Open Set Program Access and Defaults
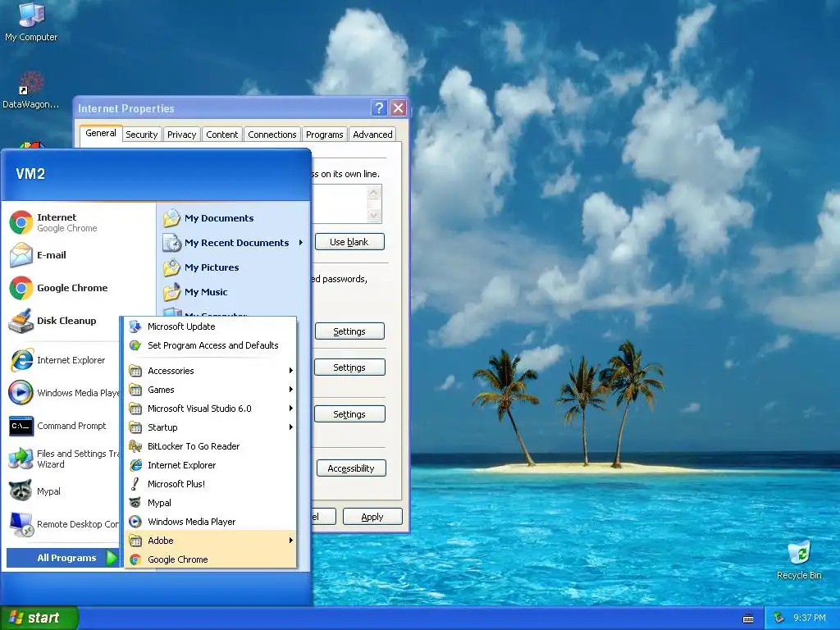The width and height of the screenshot is (840, 630). (211, 345)
